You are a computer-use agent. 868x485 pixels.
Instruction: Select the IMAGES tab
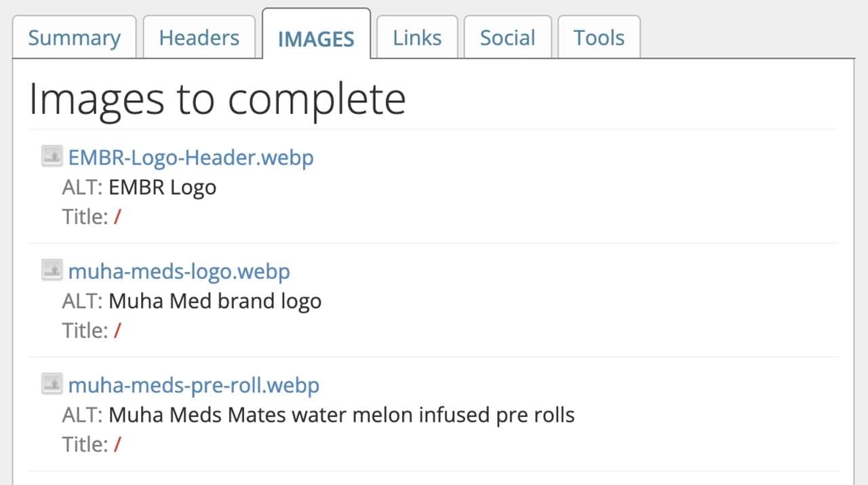click(x=316, y=39)
